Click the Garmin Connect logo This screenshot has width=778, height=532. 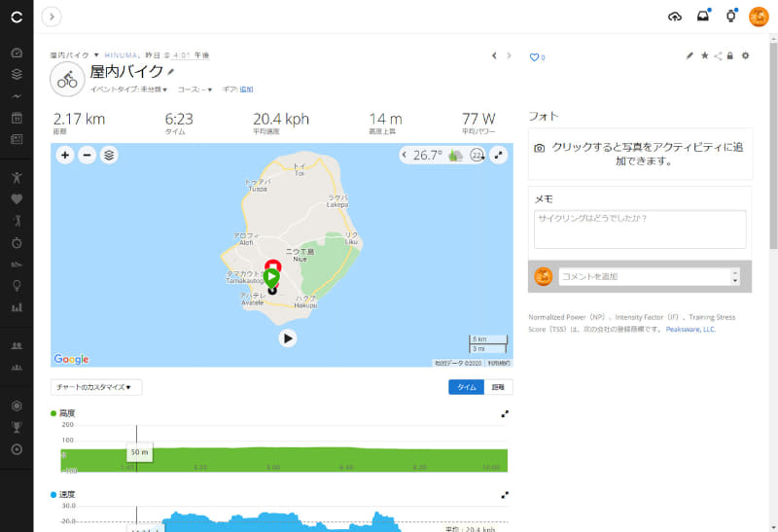(x=17, y=17)
